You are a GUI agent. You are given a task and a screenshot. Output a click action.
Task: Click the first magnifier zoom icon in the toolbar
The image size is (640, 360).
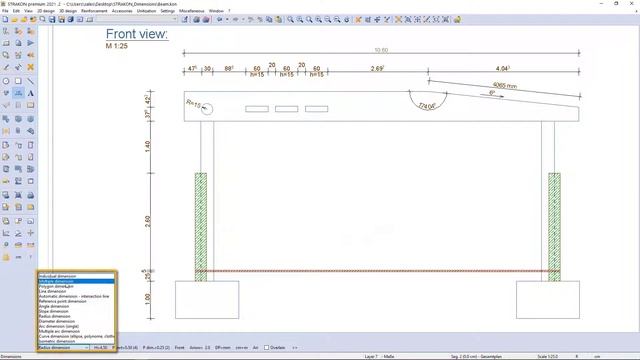tap(290, 19)
